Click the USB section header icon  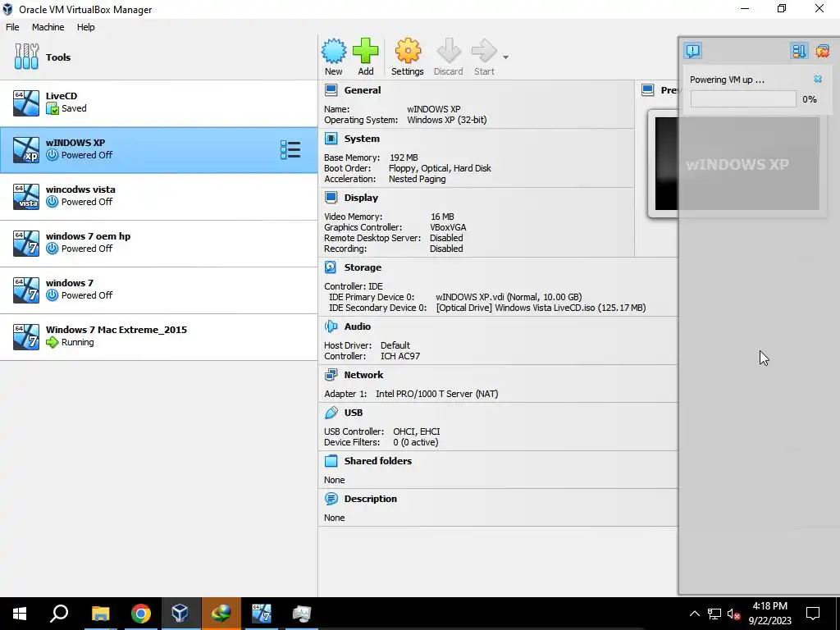pyautogui.click(x=331, y=413)
